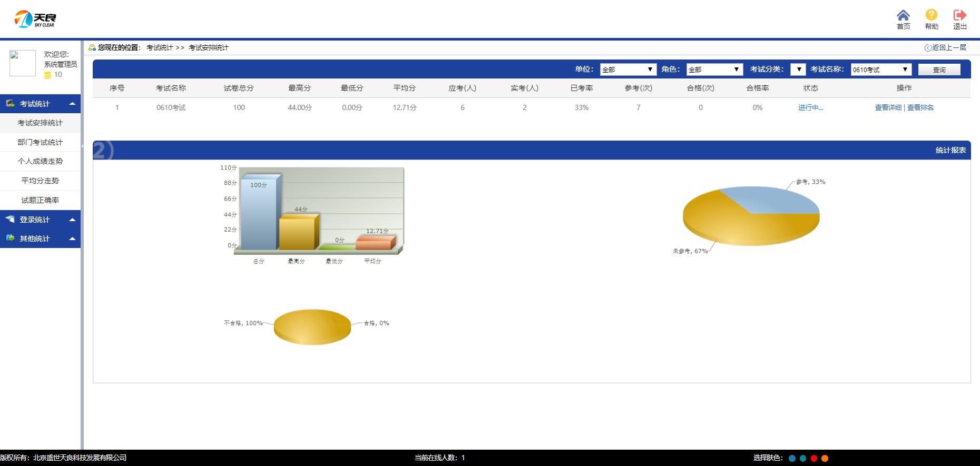Select 试题正确率 in the sidebar
This screenshot has height=466, width=980.
(40, 200)
